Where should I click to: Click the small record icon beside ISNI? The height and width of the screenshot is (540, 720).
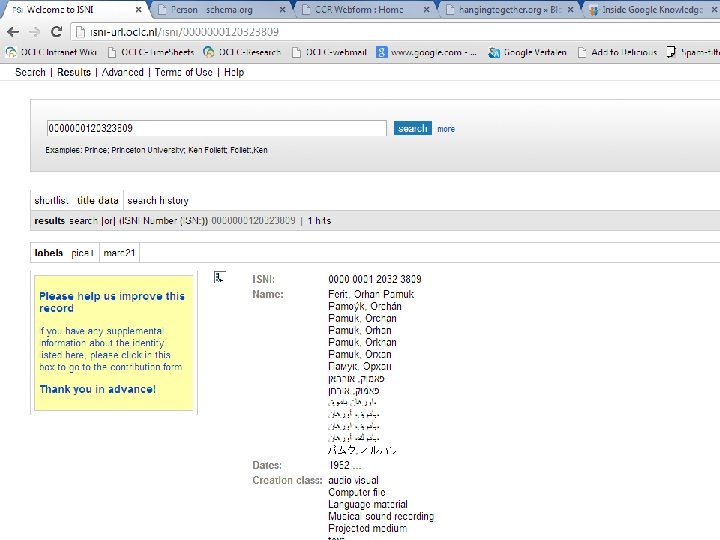click(219, 277)
